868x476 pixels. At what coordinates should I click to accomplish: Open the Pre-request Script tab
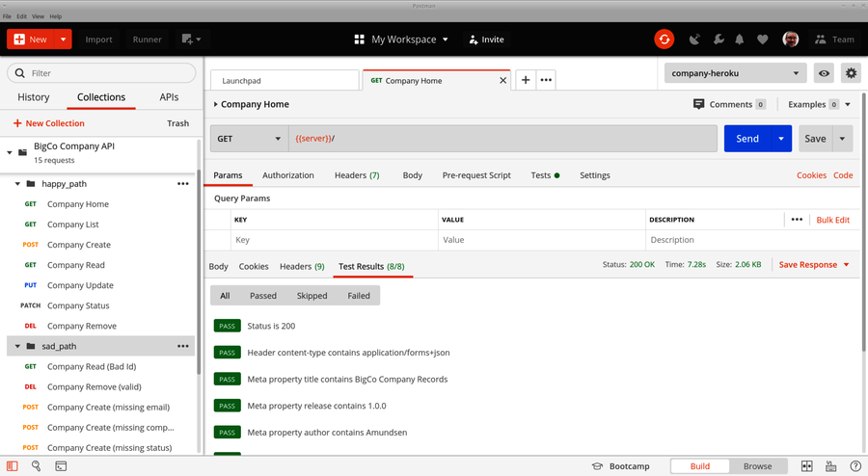tap(476, 175)
